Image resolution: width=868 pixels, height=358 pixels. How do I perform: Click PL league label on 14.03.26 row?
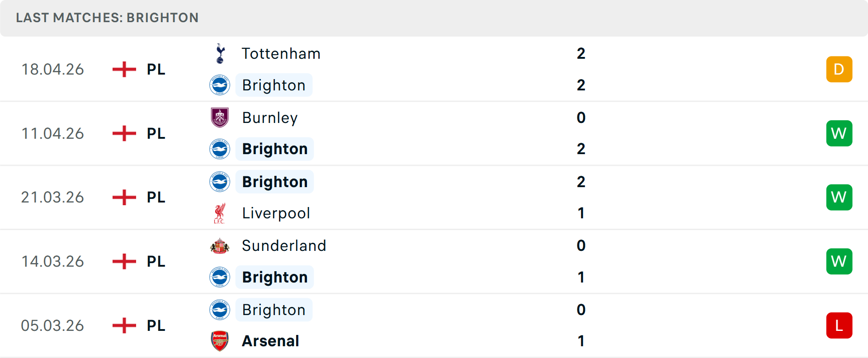point(156,262)
